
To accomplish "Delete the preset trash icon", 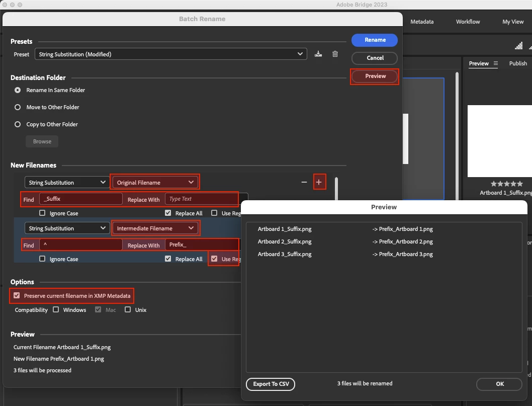I will point(335,54).
